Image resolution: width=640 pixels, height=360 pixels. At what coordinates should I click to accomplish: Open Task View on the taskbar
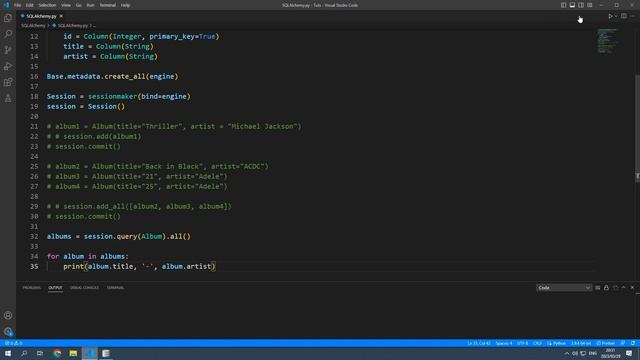pyautogui.click(x=40, y=353)
